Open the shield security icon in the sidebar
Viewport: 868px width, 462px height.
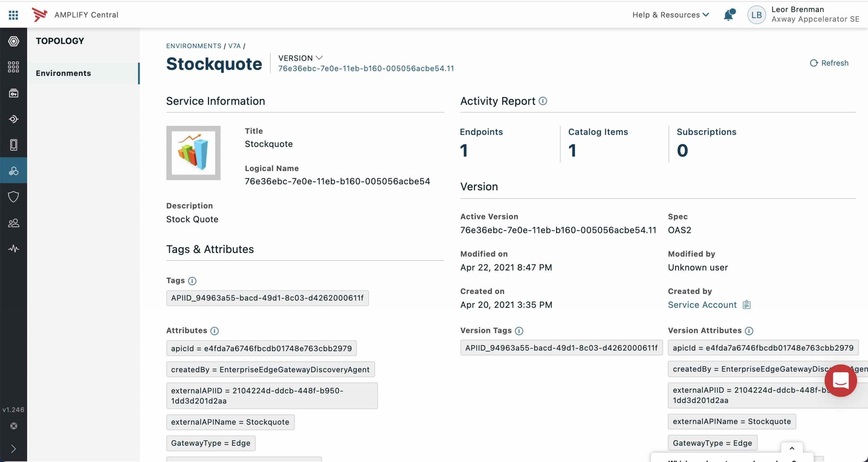14,197
